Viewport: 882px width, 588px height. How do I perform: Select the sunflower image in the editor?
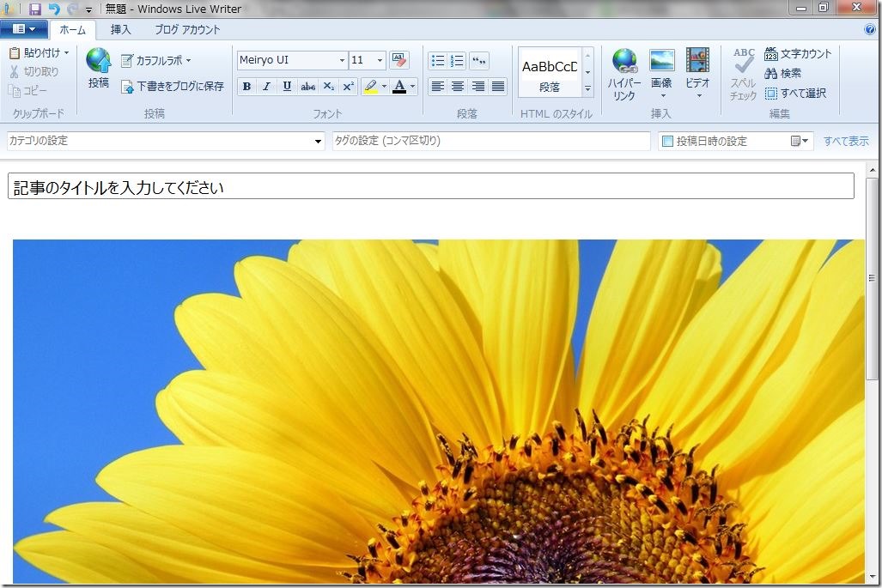coord(439,411)
